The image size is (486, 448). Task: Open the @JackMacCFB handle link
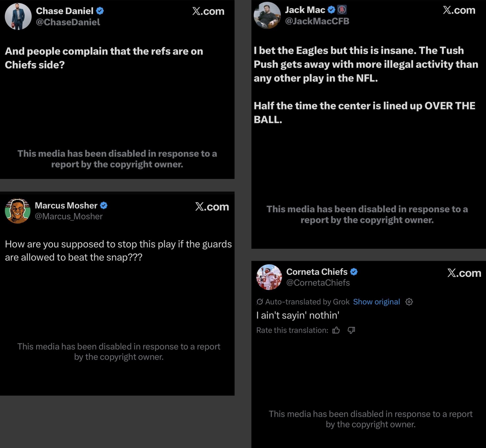coord(317,21)
